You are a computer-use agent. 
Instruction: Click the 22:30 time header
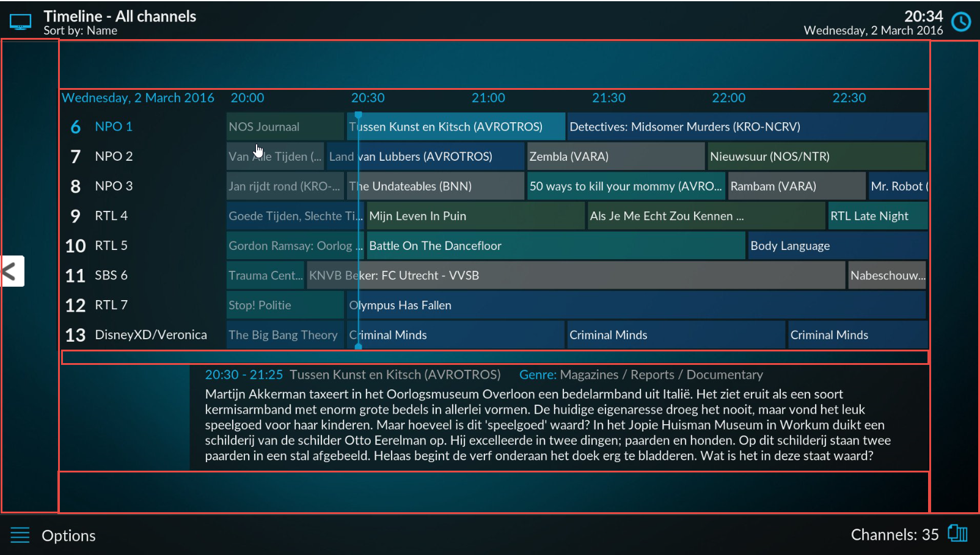coord(849,98)
